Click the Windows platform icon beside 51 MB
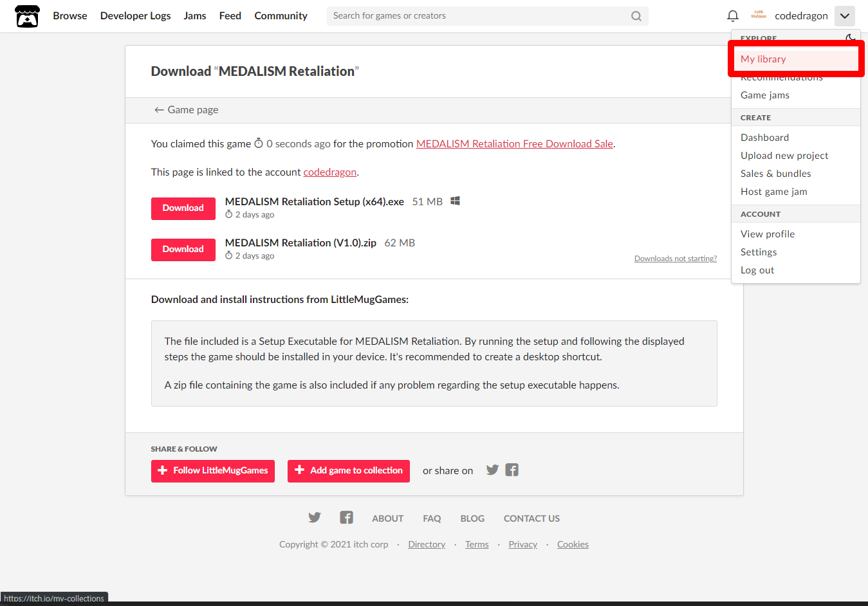 coord(455,201)
